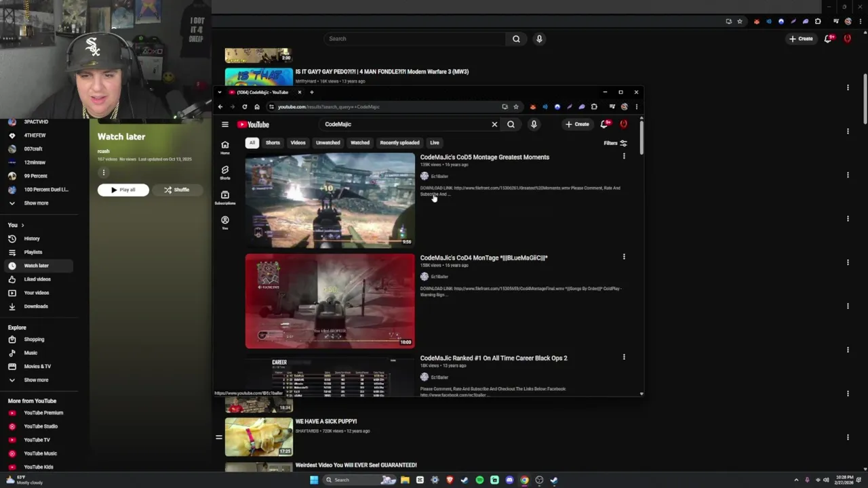The width and height of the screenshot is (868, 488).
Task: Bookmark this page with star icon
Action: click(x=516, y=106)
